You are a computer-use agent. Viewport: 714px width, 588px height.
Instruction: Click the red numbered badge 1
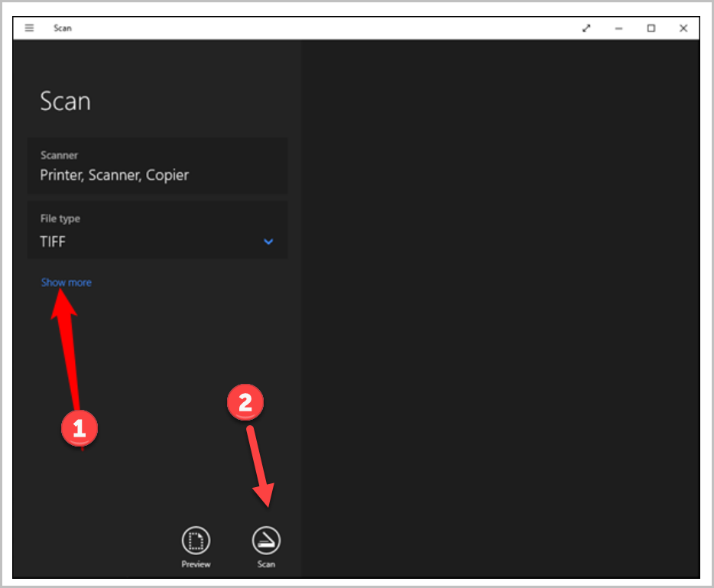pyautogui.click(x=80, y=430)
